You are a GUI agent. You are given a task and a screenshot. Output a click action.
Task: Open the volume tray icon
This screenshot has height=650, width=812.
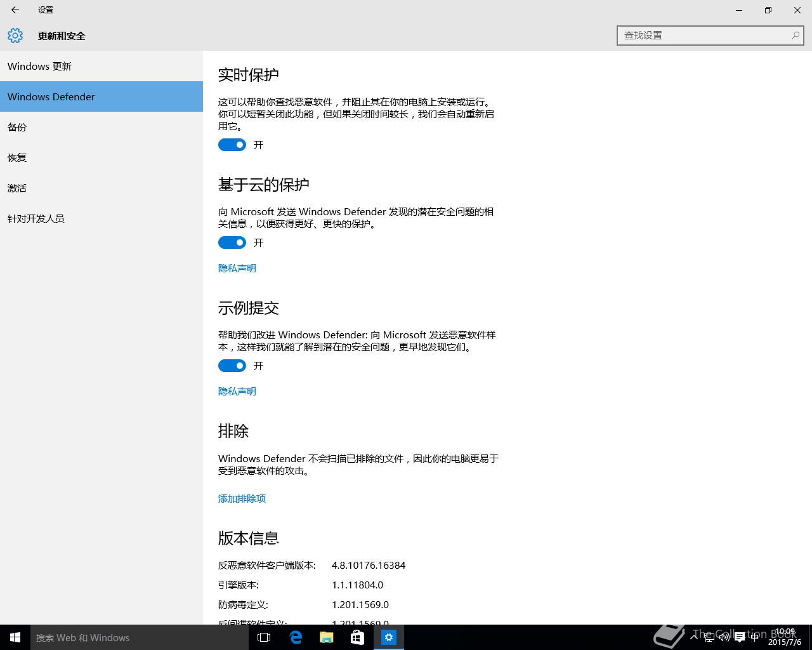point(724,637)
